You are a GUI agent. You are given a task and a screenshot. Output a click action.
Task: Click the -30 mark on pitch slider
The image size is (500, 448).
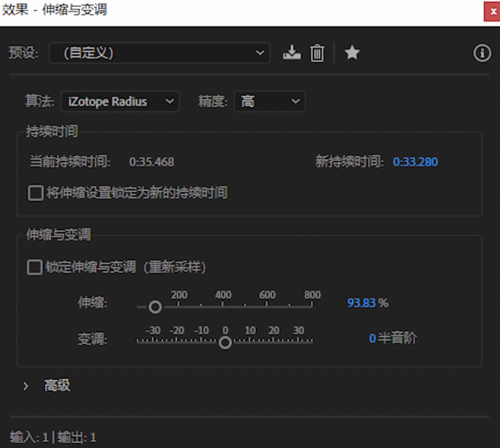pos(153,330)
